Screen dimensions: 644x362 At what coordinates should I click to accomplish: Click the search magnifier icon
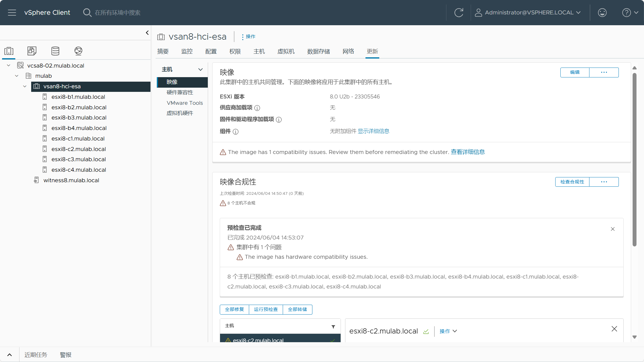point(87,13)
